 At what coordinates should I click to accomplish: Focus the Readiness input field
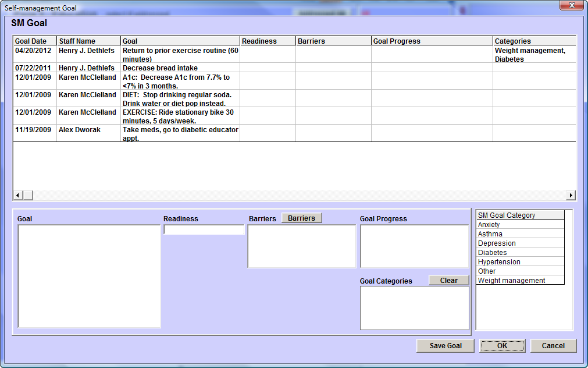(x=204, y=230)
